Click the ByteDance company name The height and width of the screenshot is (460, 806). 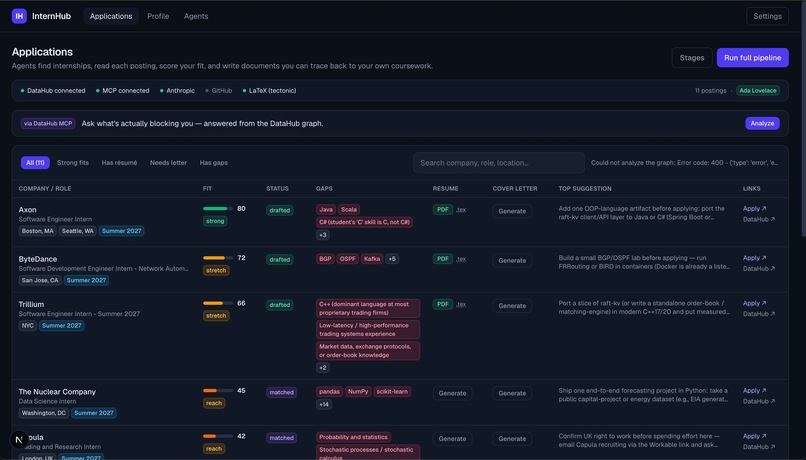click(38, 259)
